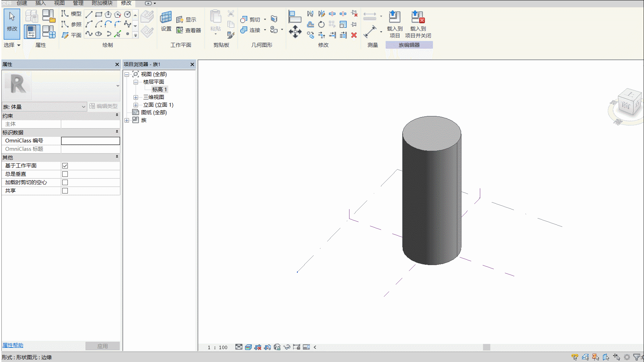Expand the 立面 (立面 1) node
644x362 pixels.
tap(136, 105)
